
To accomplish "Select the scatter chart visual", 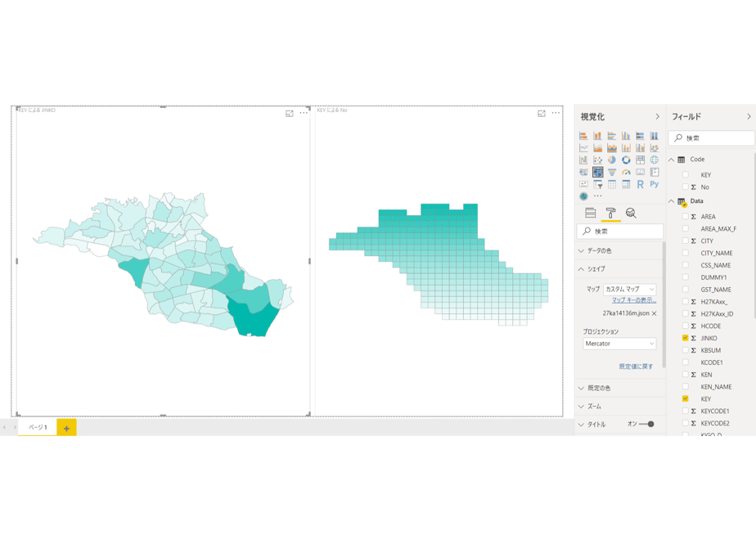I will (x=597, y=160).
